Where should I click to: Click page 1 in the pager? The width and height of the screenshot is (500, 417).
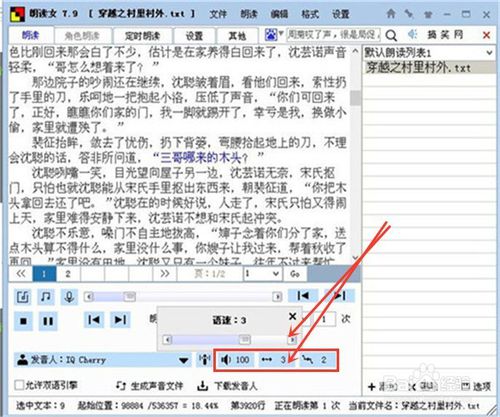(44, 274)
